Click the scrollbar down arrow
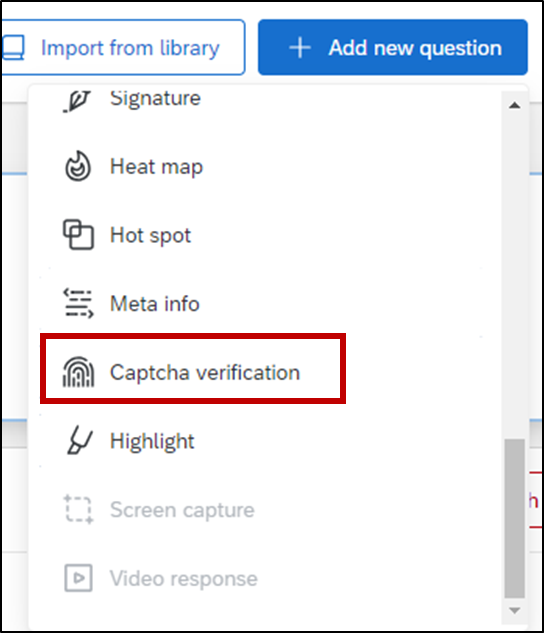This screenshot has height=633, width=544. click(514, 610)
